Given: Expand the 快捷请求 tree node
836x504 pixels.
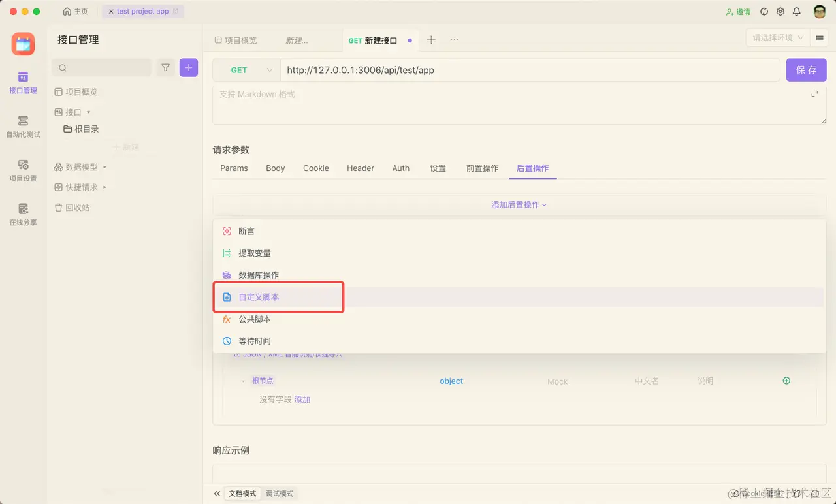Looking at the screenshot, I should coord(104,187).
